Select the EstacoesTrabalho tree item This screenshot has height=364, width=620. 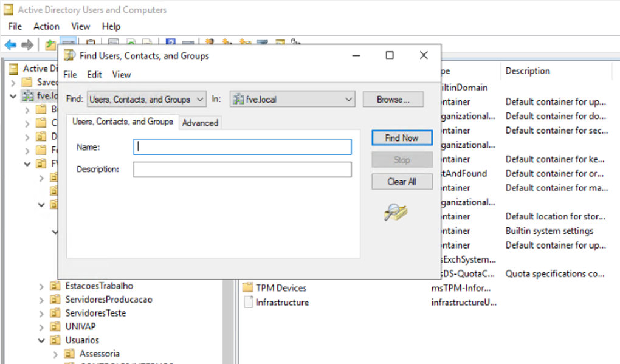(99, 286)
